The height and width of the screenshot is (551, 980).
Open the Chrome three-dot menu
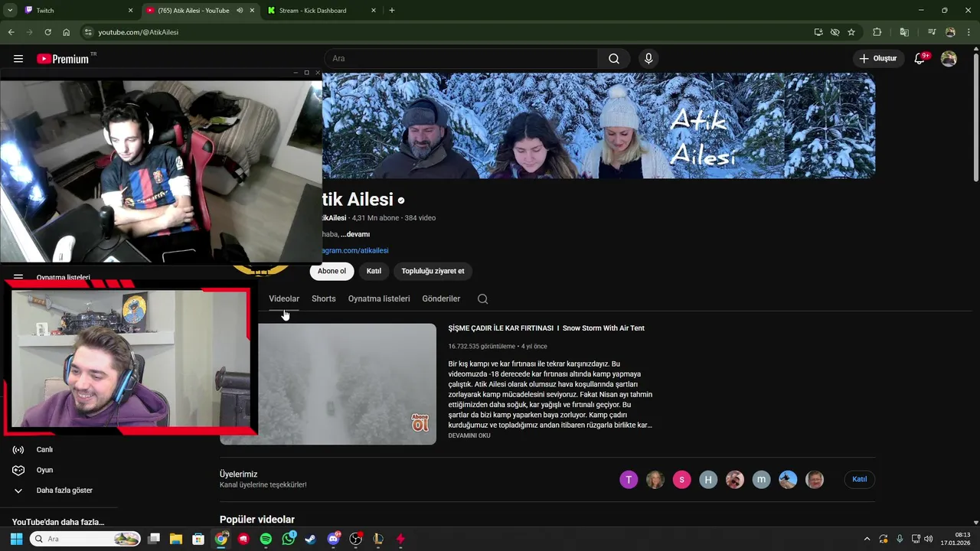pos(969,32)
